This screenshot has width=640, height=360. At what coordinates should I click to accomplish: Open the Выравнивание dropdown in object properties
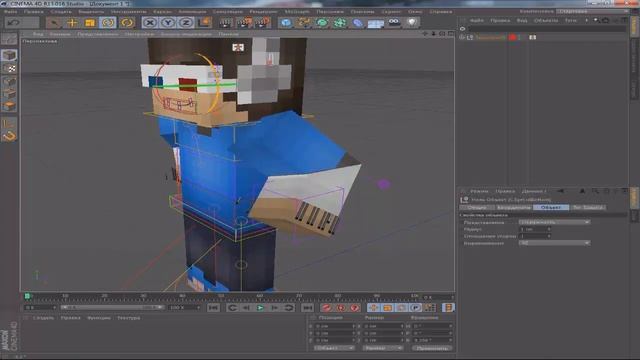tap(554, 243)
